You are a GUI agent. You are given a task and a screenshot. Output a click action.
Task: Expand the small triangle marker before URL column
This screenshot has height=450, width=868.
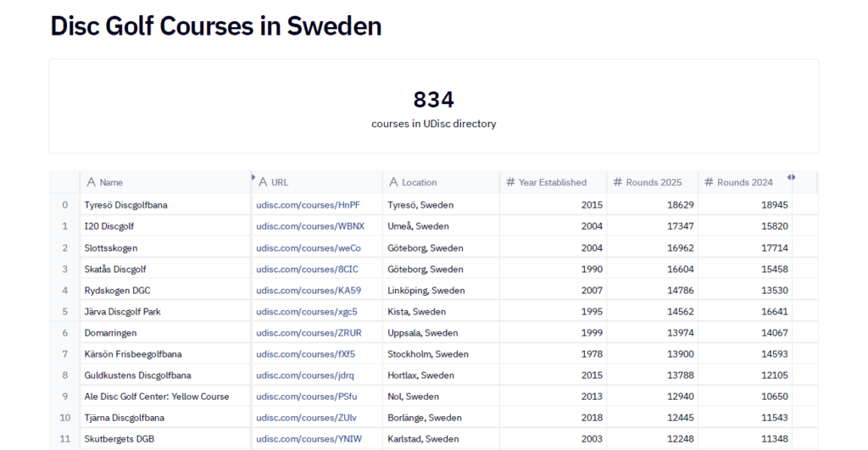coord(253,177)
